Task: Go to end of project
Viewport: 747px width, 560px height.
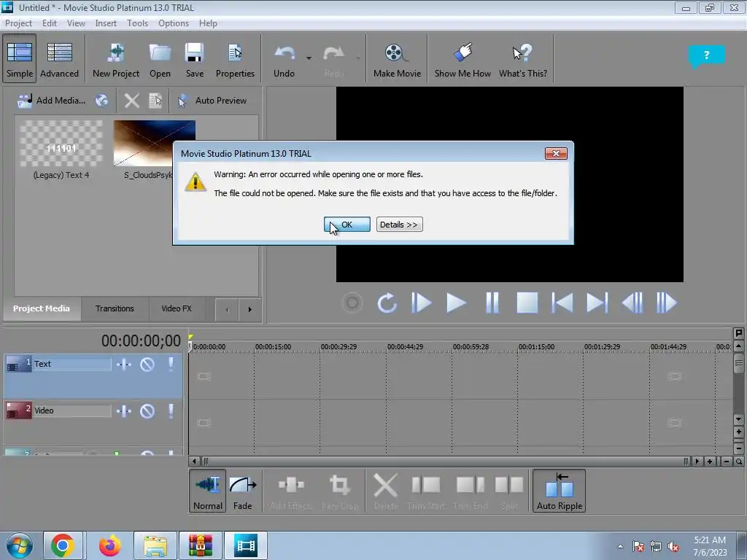Action: (597, 303)
